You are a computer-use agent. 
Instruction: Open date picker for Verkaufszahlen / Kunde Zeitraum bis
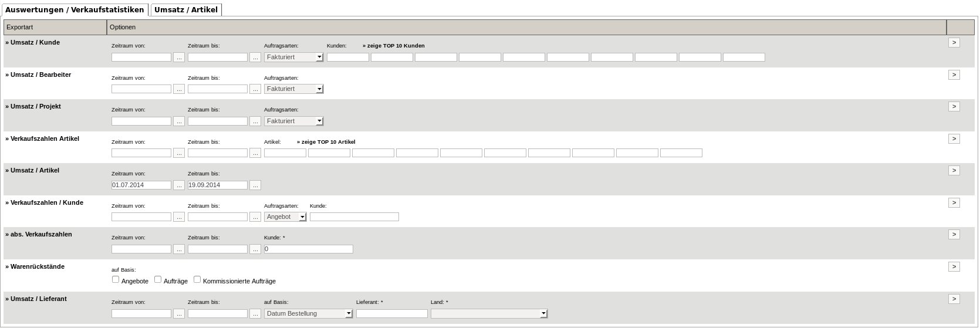(255, 217)
